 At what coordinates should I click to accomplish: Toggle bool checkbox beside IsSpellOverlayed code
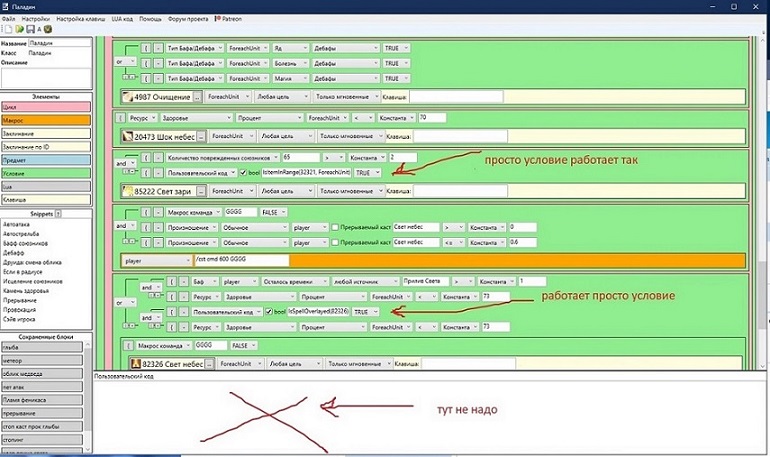click(269, 312)
